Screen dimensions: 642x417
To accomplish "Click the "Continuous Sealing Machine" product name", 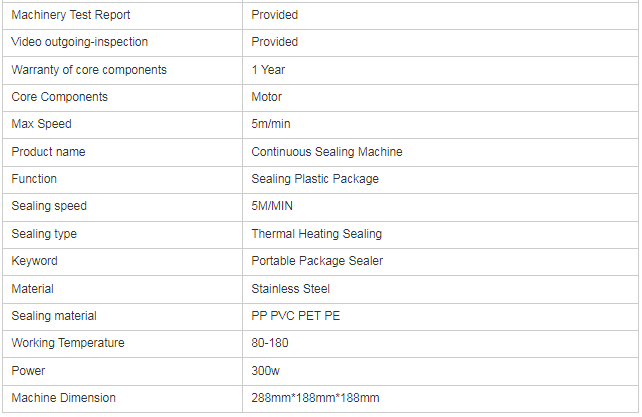I will 327,152.
